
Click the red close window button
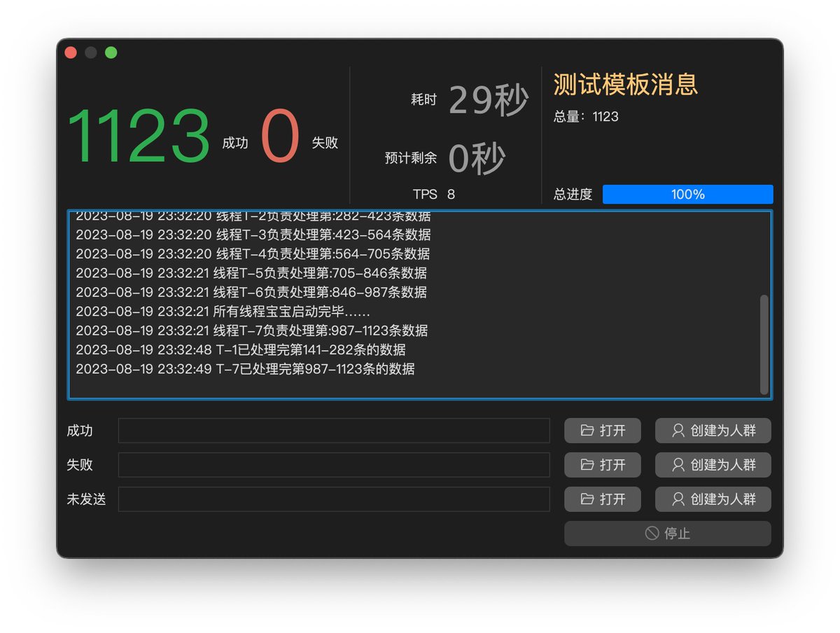pos(71,53)
